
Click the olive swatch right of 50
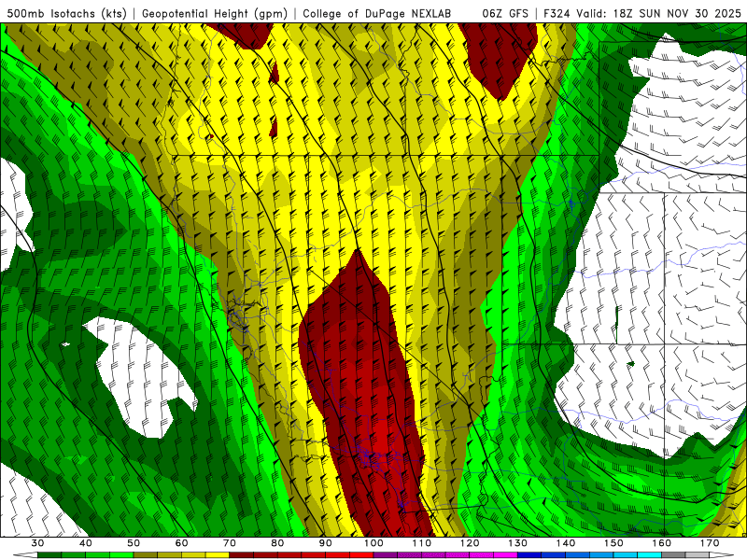click(x=146, y=555)
